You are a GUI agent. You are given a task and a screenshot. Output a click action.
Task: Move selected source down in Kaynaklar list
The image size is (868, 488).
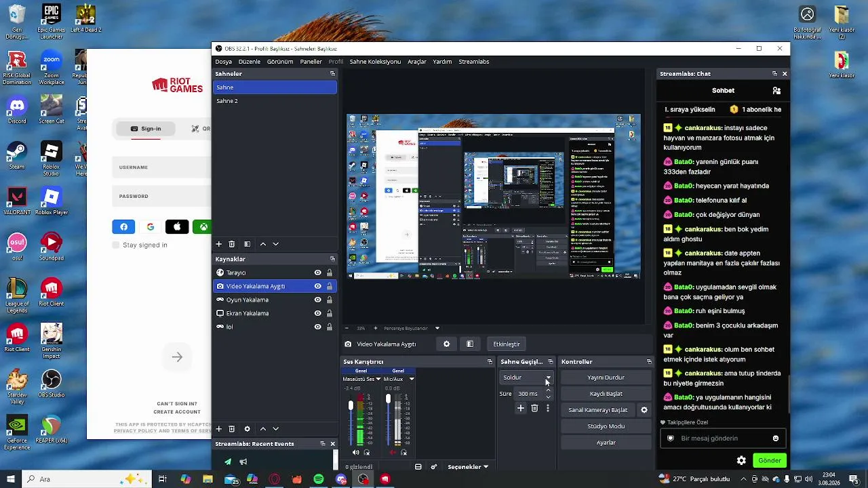tap(275, 429)
